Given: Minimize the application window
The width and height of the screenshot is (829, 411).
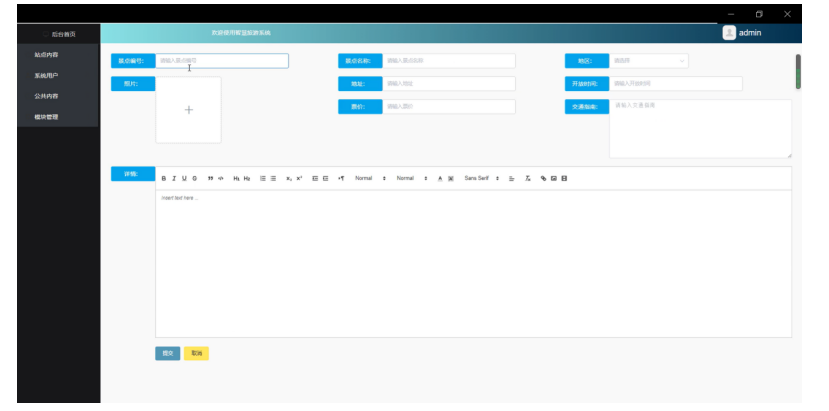Looking at the screenshot, I should point(731,14).
